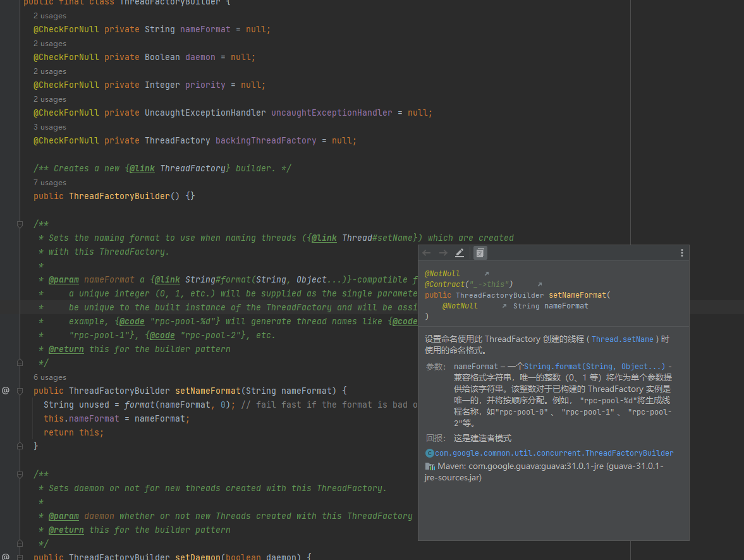Screen dimensions: 744x560
Task: Click the forward arrow in documentation popup
Action: coord(443,253)
